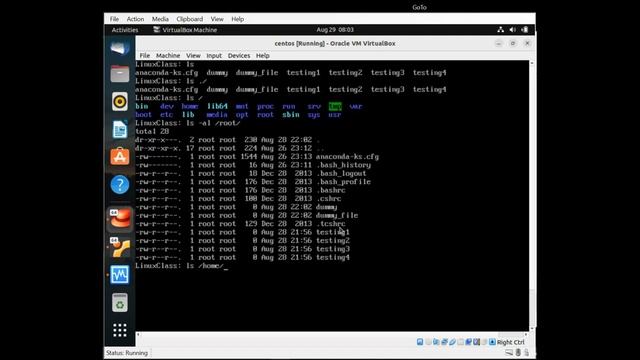Viewport: 640px width, 360px height.
Task: Open View menu in the VirtualBox window
Action: point(193,56)
